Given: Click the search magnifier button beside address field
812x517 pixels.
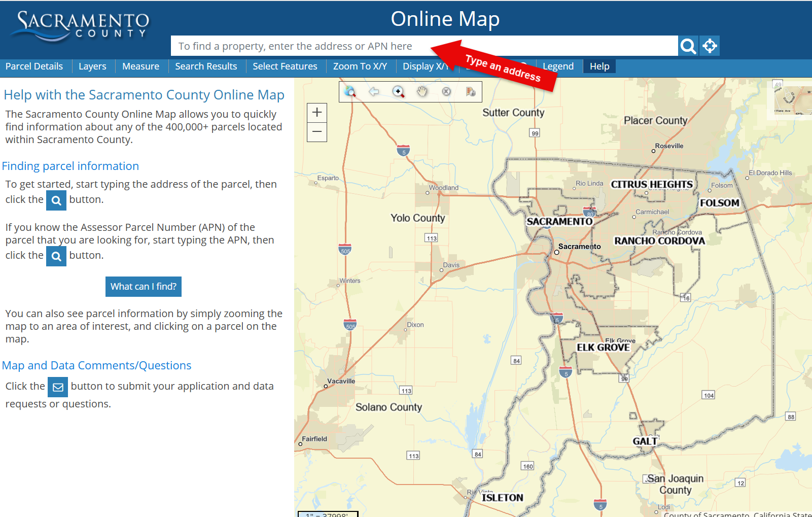Looking at the screenshot, I should pos(688,46).
